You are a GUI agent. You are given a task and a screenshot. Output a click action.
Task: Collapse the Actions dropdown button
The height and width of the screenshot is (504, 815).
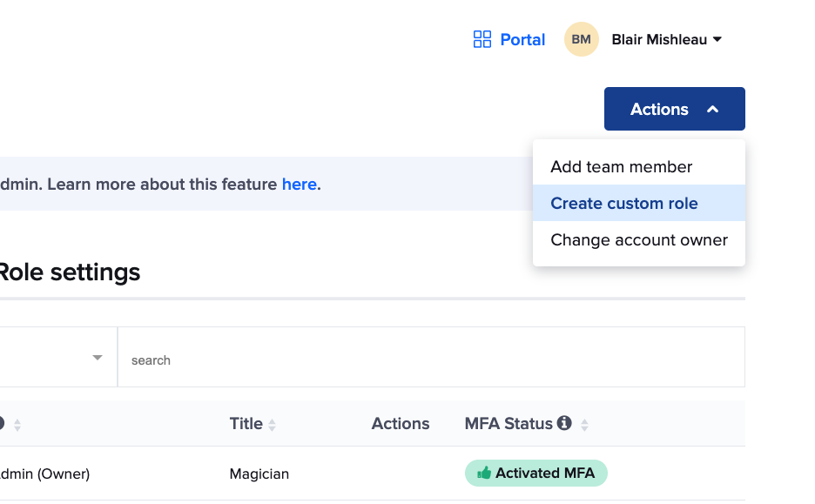tap(674, 109)
